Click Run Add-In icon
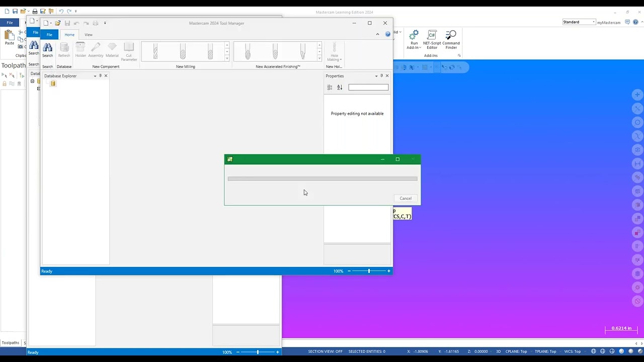The width and height of the screenshot is (644, 362). pos(414,40)
